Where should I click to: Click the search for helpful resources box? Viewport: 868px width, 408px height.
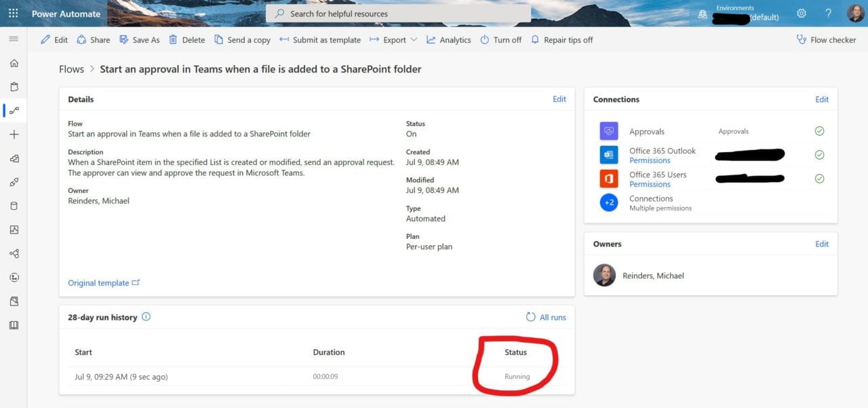[398, 14]
